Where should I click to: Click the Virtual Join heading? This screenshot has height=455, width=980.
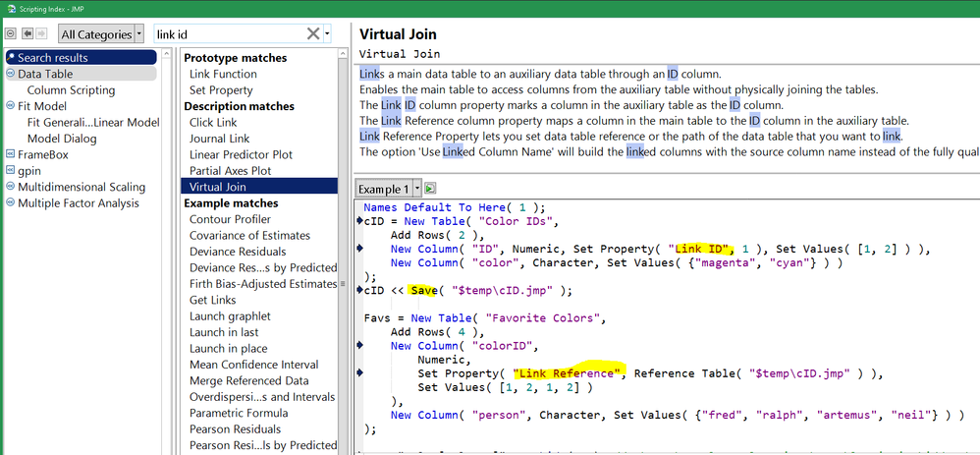click(x=398, y=33)
